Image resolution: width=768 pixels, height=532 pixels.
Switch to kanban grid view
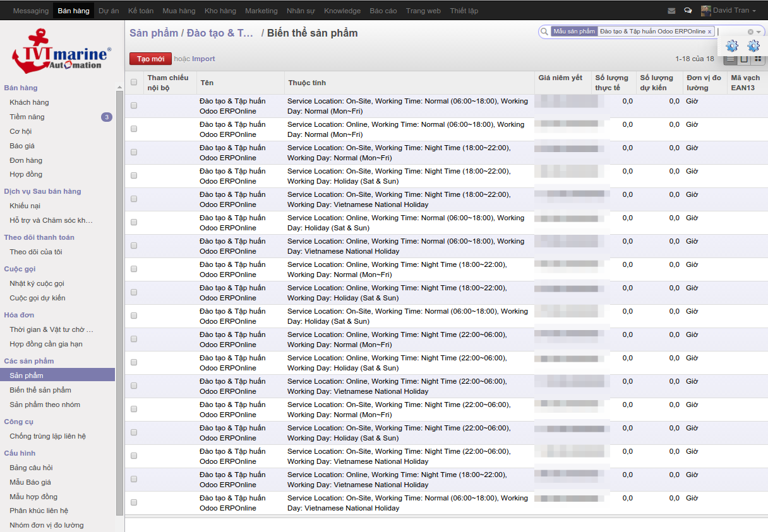[758, 59]
